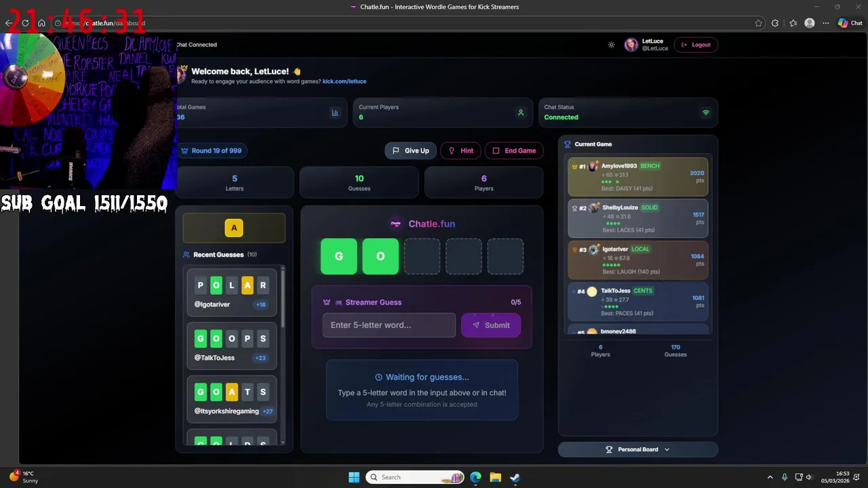Open File Explorer from taskbar
The width and height of the screenshot is (868, 488).
(x=495, y=477)
